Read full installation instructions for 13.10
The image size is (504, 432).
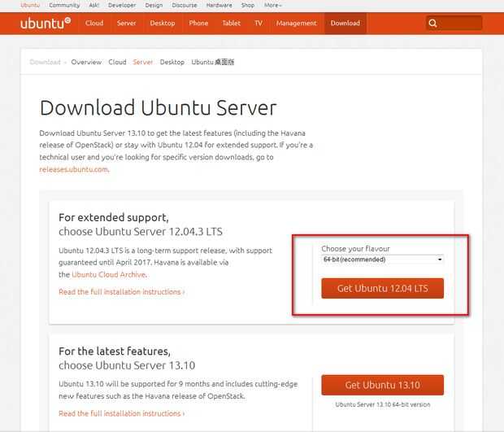(x=121, y=413)
